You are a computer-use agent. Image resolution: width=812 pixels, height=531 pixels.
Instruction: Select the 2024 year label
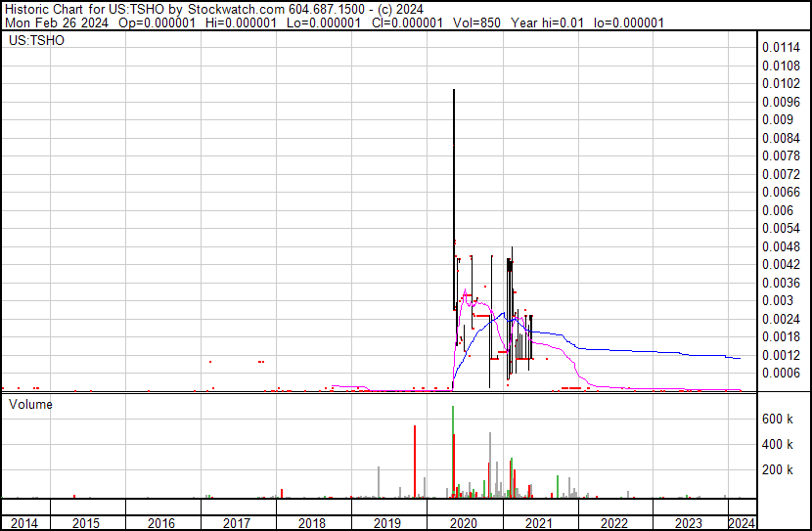tap(742, 523)
